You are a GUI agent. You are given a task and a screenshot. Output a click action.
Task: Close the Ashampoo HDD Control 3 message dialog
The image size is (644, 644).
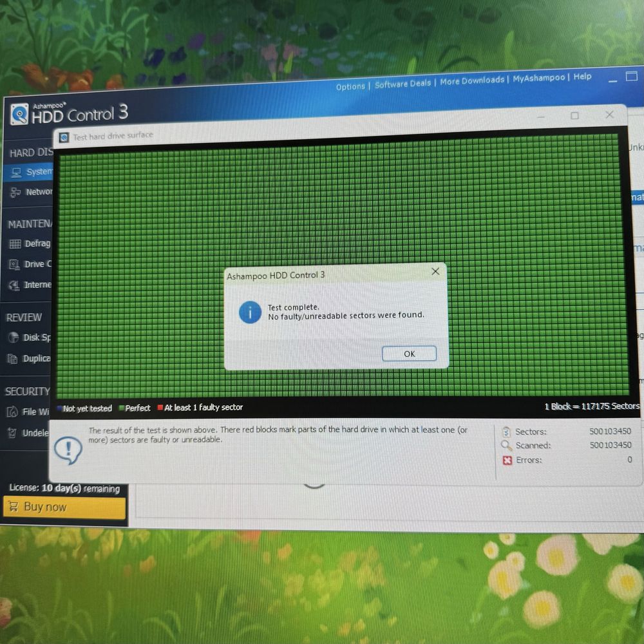(x=435, y=272)
